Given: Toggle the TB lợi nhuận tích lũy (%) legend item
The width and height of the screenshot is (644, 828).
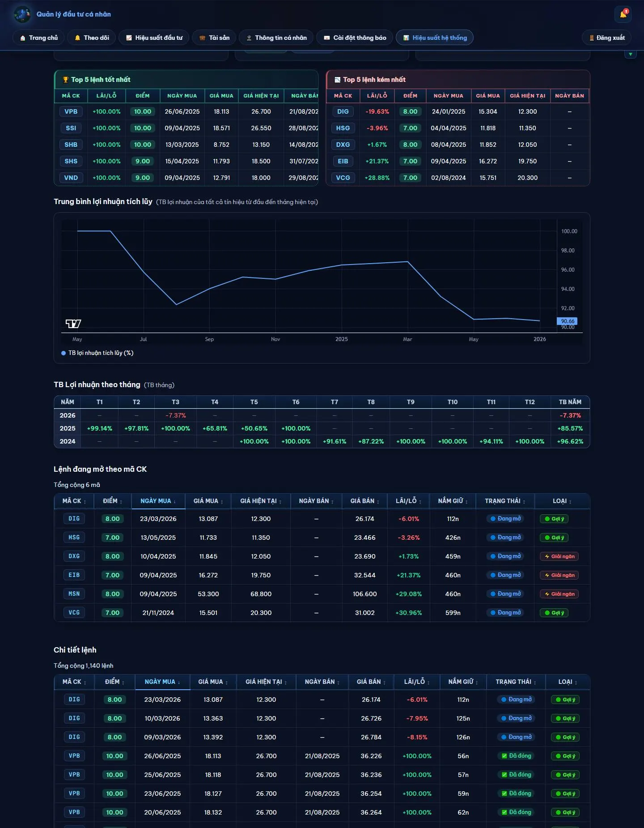Looking at the screenshot, I should click(x=97, y=353).
